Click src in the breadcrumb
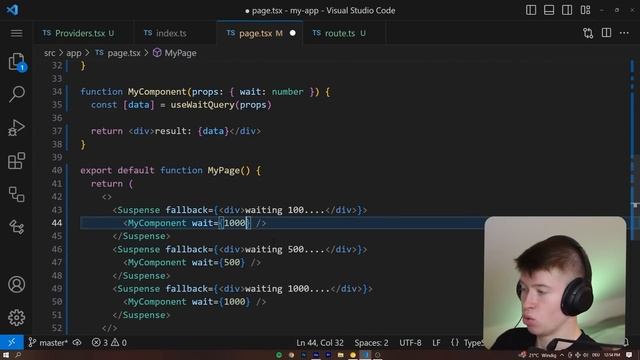The image size is (640, 360). click(x=49, y=53)
